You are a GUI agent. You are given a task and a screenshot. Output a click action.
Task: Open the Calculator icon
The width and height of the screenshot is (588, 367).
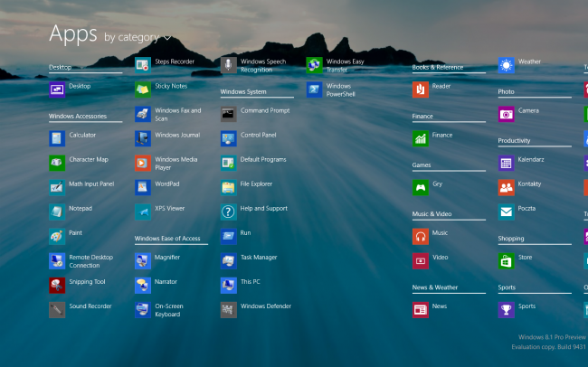(x=57, y=138)
